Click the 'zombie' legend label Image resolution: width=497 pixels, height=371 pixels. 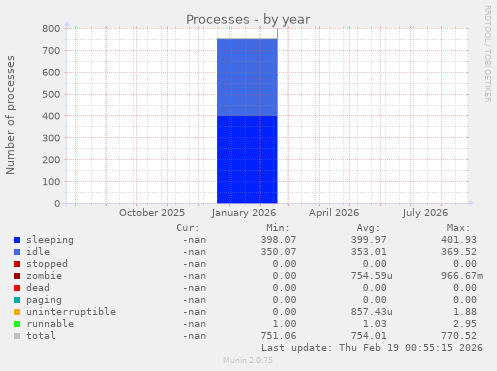[x=44, y=276]
